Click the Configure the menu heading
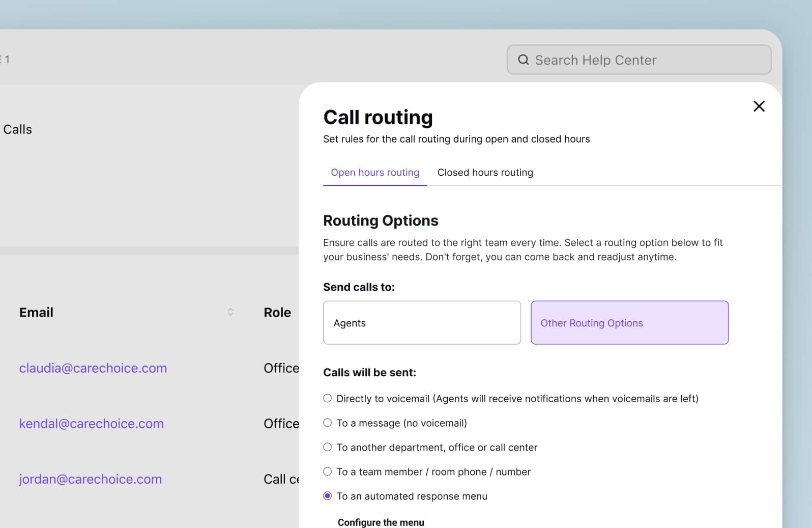 (381, 522)
